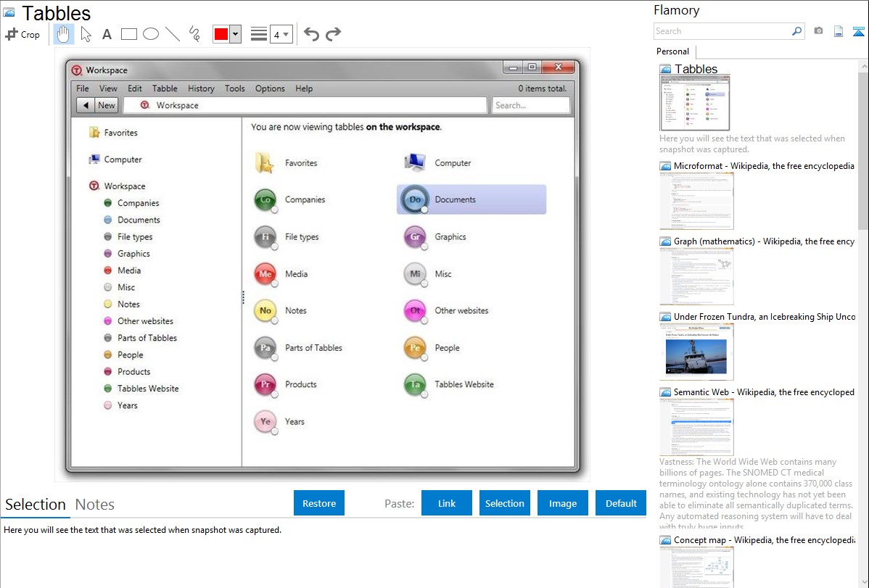Click the large purple Graphics tabble icon

(x=415, y=237)
